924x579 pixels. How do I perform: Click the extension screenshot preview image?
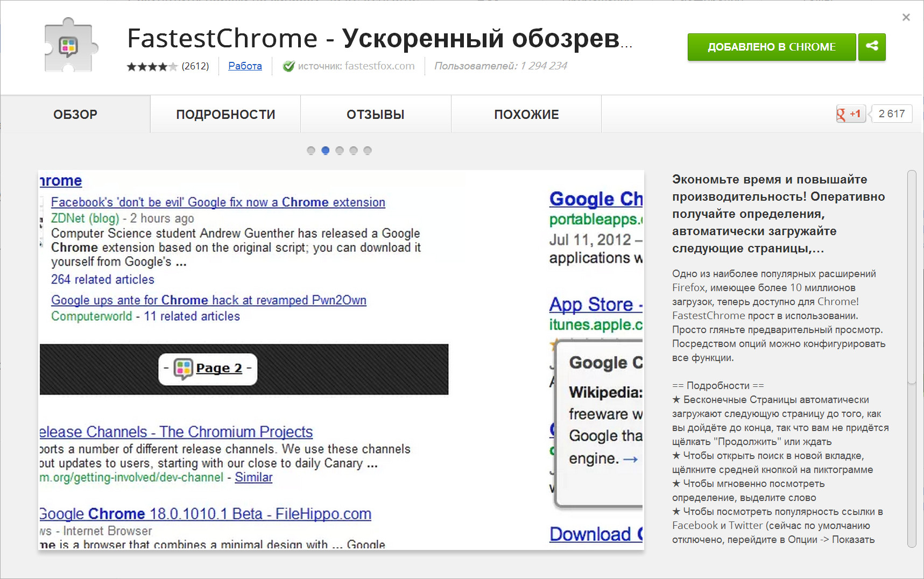coord(341,359)
